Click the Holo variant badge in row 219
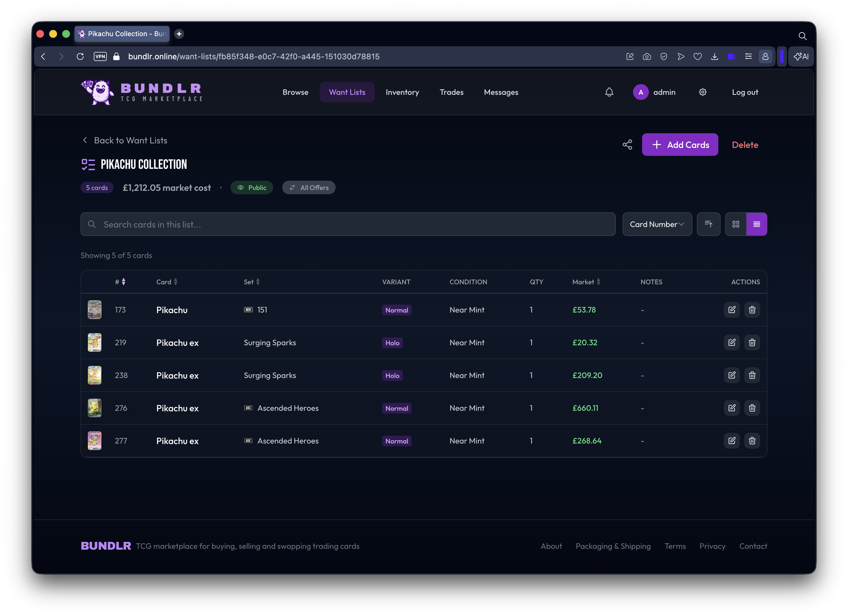Screen dimensions: 848x616 click(x=392, y=343)
